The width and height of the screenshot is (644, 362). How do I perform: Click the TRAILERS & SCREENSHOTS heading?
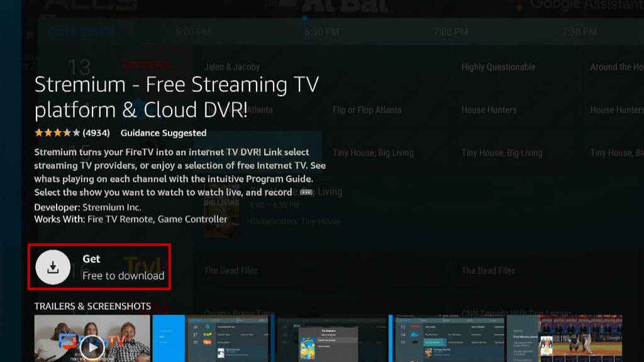[x=92, y=306]
